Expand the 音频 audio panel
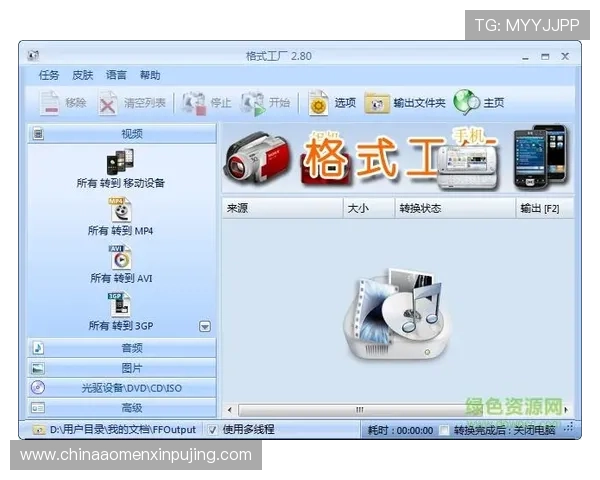This screenshot has height=480, width=600. pyautogui.click(x=122, y=348)
